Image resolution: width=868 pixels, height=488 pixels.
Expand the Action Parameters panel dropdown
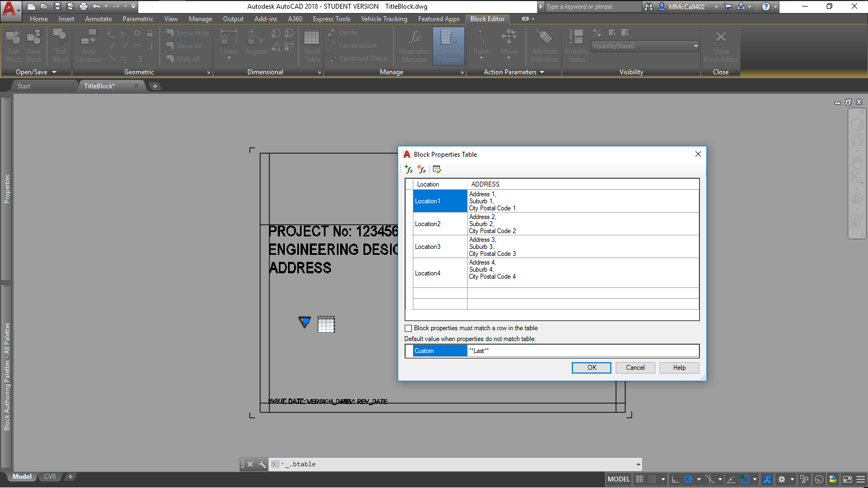[x=541, y=72]
